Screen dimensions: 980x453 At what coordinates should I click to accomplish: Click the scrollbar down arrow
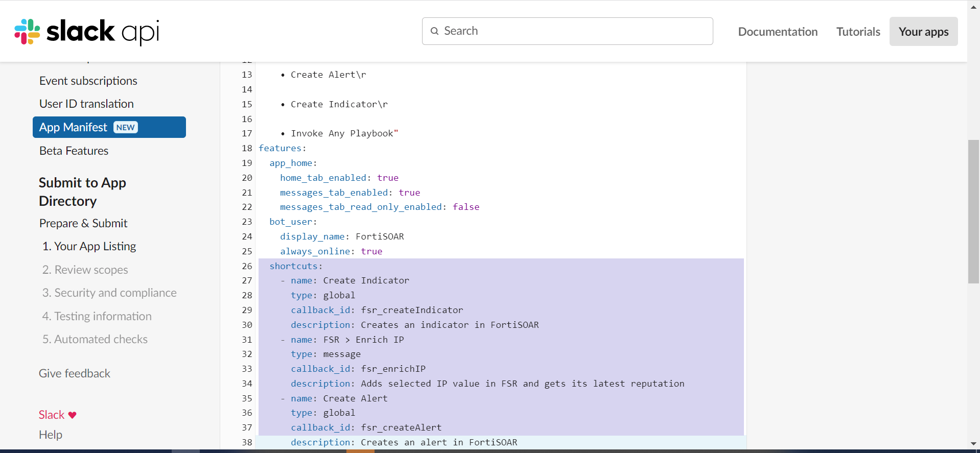(973, 444)
